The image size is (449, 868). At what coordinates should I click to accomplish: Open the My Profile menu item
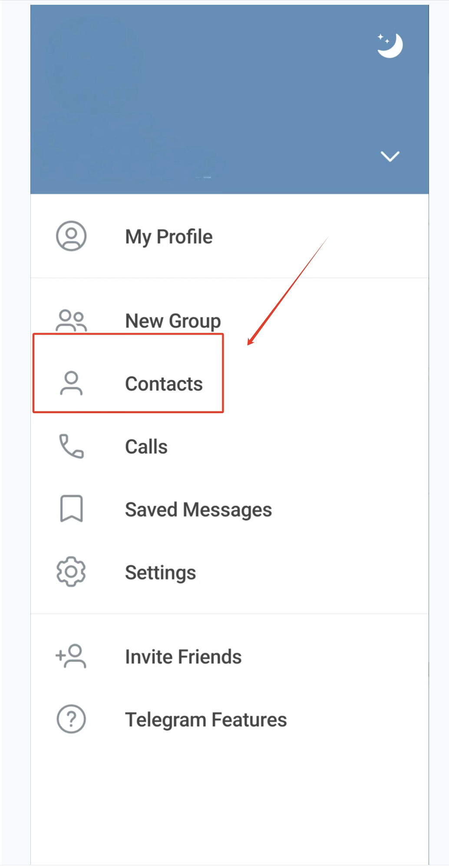tap(169, 237)
